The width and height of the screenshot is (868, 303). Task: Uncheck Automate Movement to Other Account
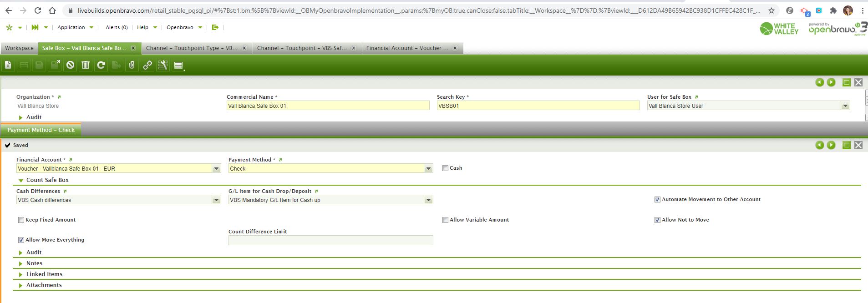tap(657, 200)
